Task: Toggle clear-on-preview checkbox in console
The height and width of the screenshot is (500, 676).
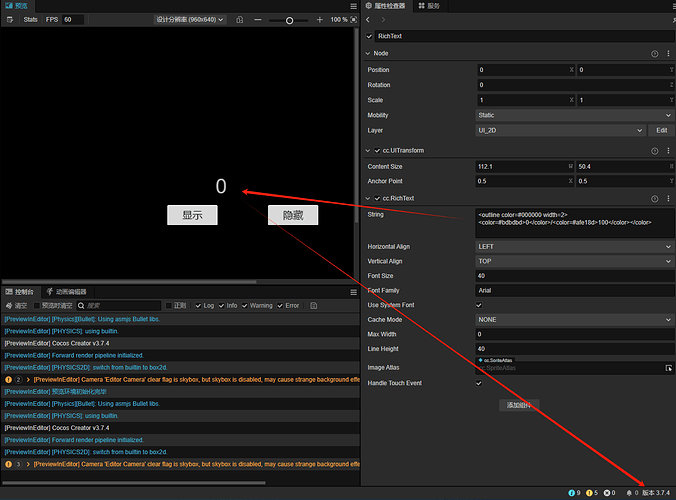Action: click(x=37, y=306)
